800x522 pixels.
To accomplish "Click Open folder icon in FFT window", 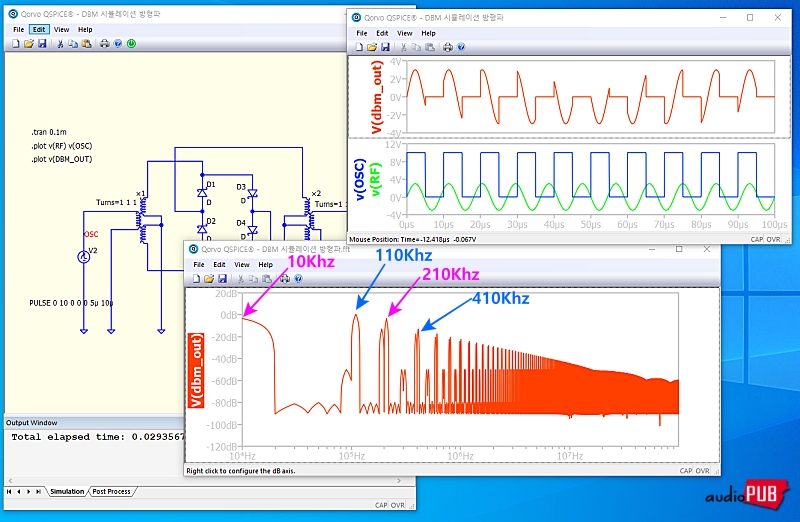I will click(x=209, y=279).
